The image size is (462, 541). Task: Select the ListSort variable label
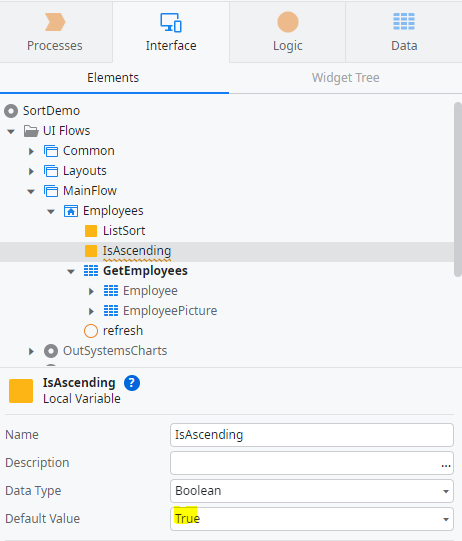click(124, 231)
